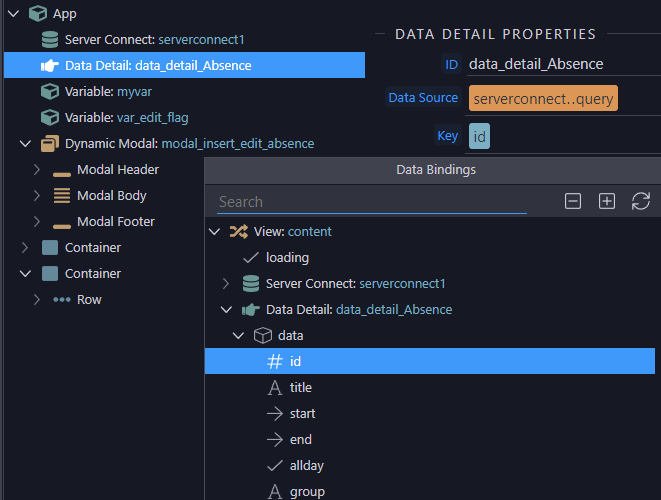Click the Data Detail pointing-hand icon in Data Bindings
Image resolution: width=661 pixels, height=500 pixels.
pos(251,310)
